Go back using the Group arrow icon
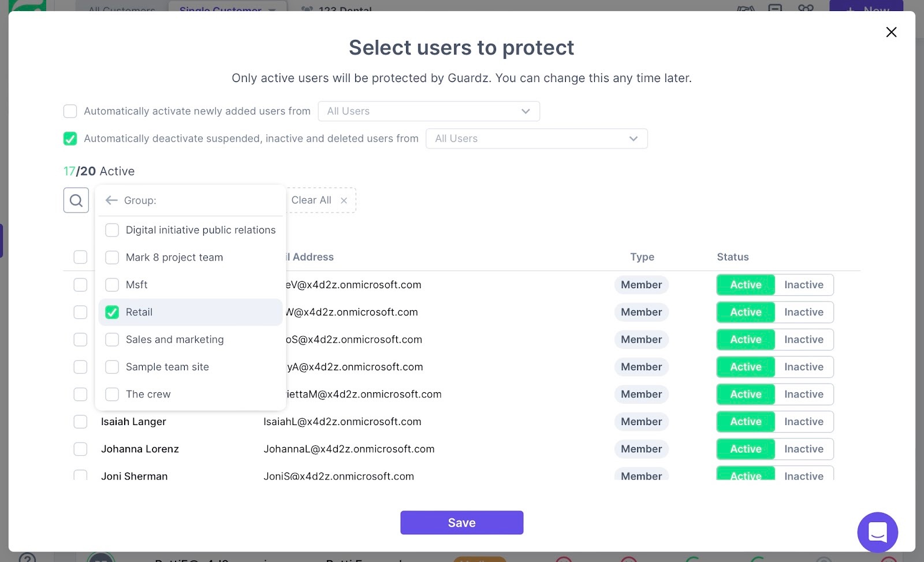The width and height of the screenshot is (924, 562). pyautogui.click(x=112, y=200)
